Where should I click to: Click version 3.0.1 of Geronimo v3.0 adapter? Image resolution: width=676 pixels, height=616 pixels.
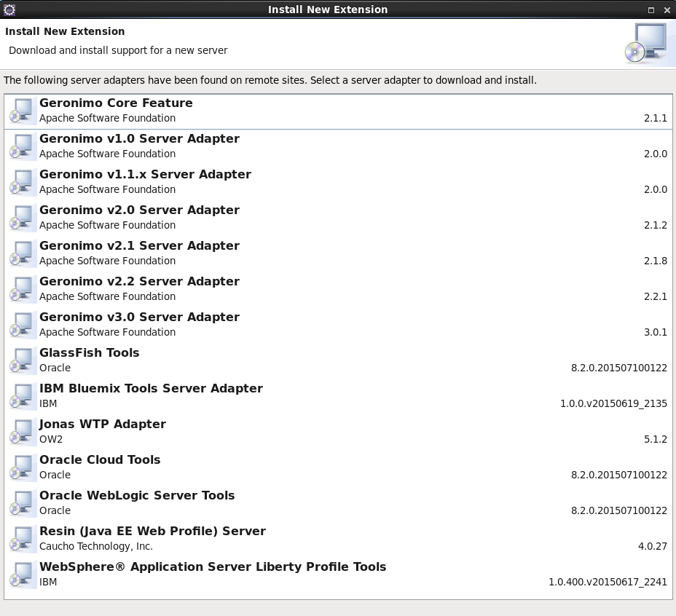tap(656, 332)
